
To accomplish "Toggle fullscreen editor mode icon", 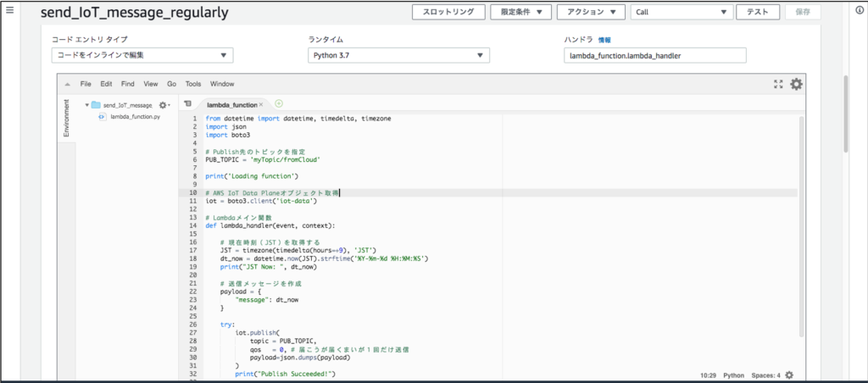I will pyautogui.click(x=778, y=84).
